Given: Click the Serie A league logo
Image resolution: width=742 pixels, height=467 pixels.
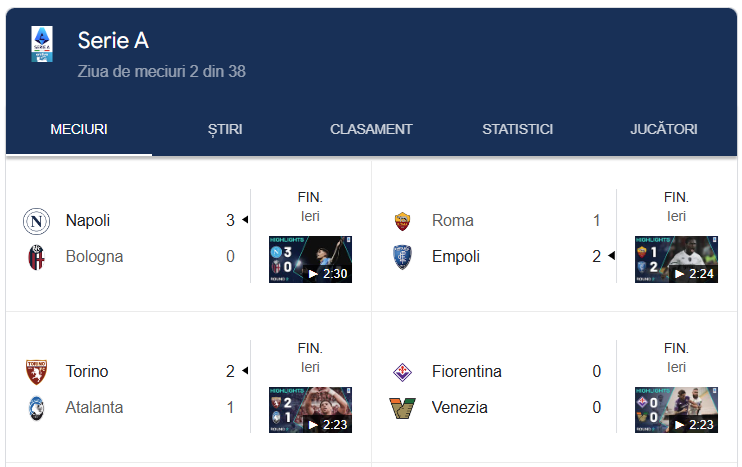Looking at the screenshot, I should [42, 44].
